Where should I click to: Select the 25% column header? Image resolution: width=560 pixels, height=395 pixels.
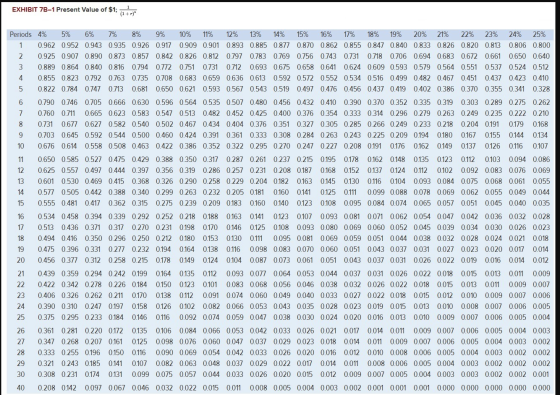(539, 35)
